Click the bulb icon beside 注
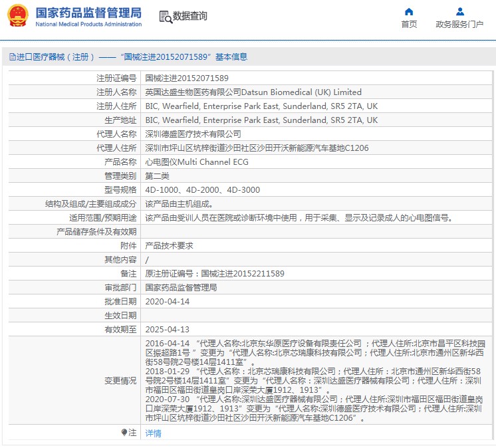496x448 pixels. (124, 432)
